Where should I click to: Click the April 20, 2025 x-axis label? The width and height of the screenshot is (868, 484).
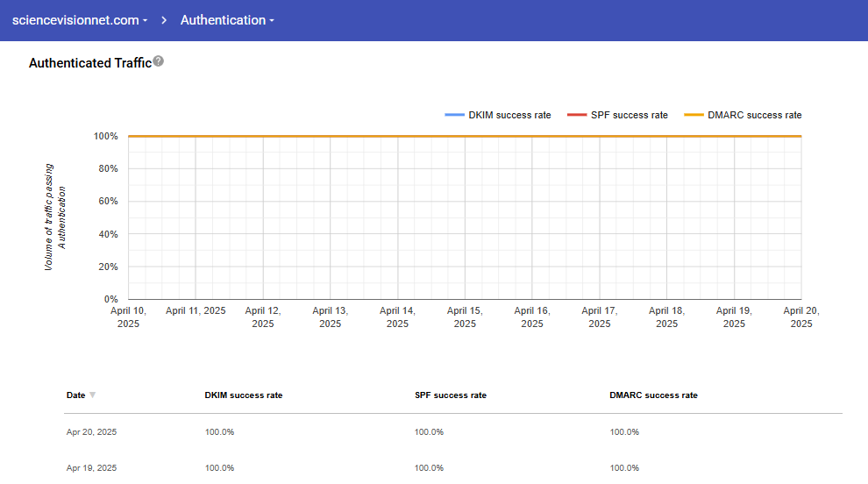[800, 317]
